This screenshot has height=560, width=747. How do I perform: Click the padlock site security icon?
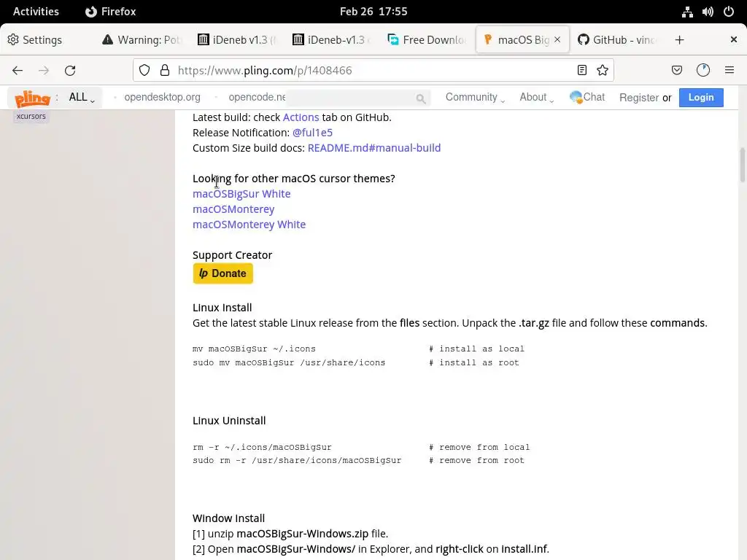tap(165, 71)
